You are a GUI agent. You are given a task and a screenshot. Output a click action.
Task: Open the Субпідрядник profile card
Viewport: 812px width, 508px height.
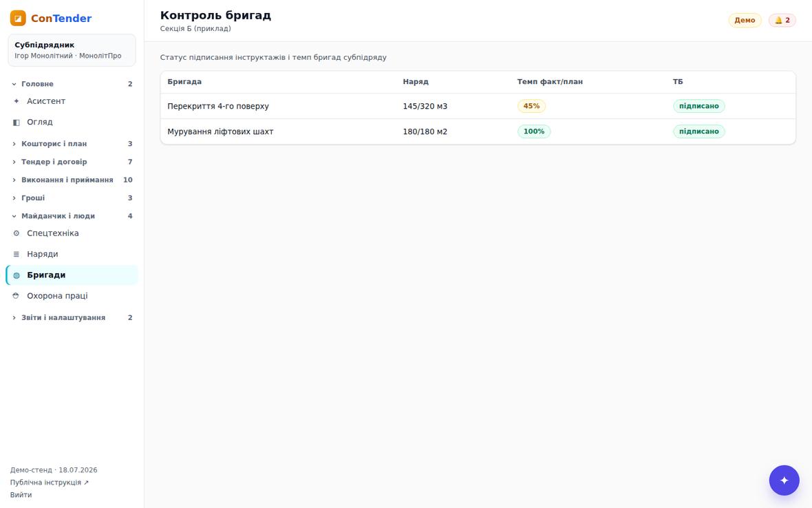point(72,50)
